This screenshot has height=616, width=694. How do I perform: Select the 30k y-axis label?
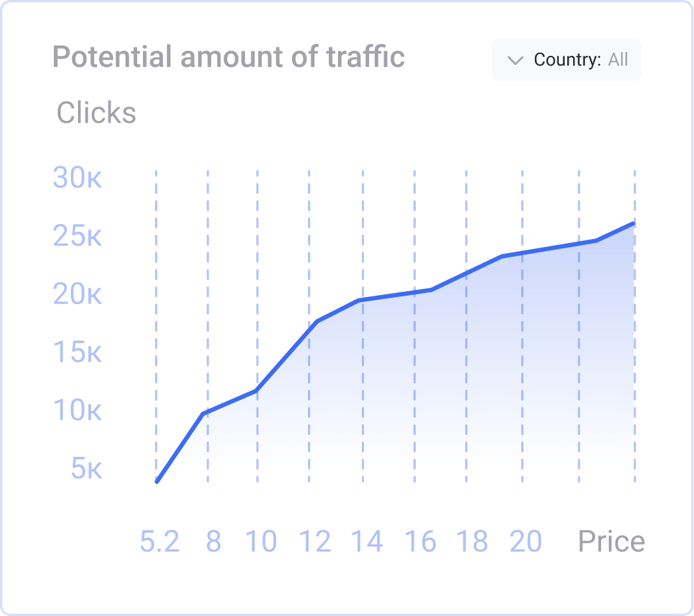pos(77,178)
